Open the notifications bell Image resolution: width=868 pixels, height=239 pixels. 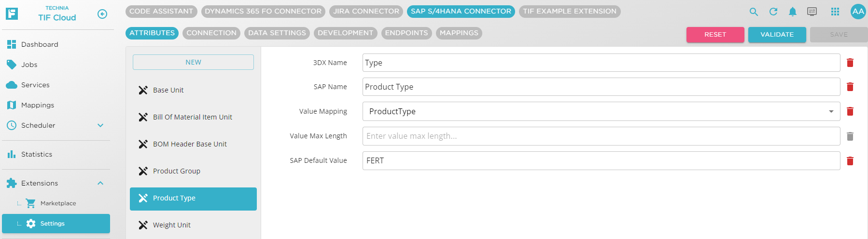(793, 12)
